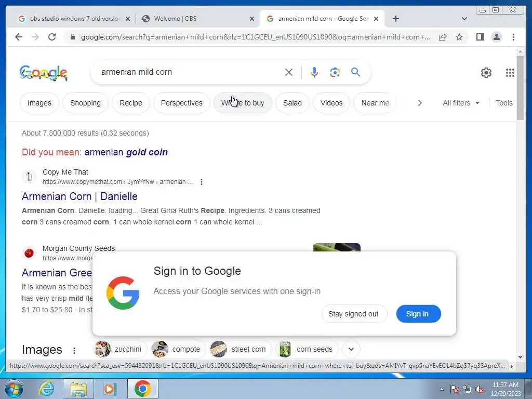Screen dimensions: 532x399
Task: Select the Videos filter chip
Action: pyautogui.click(x=331, y=103)
